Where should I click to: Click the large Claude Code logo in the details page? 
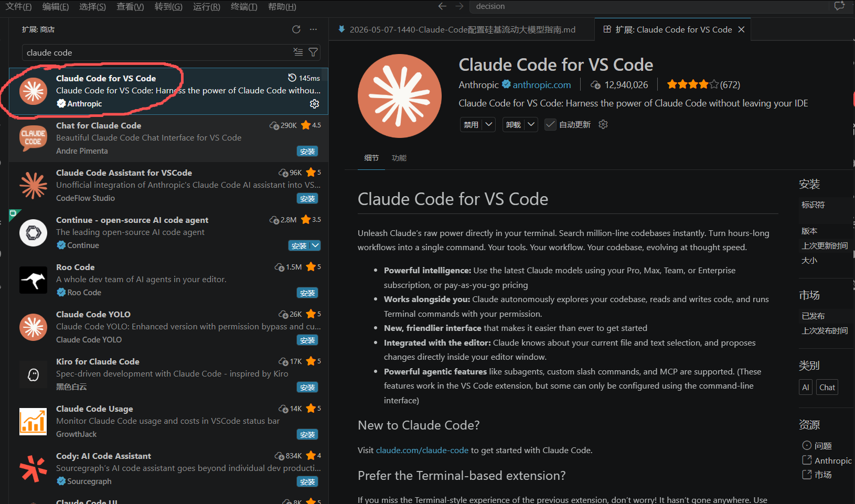click(400, 96)
